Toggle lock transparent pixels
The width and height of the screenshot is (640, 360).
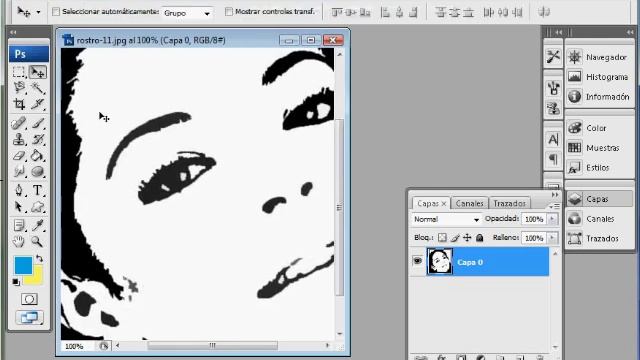(x=442, y=238)
